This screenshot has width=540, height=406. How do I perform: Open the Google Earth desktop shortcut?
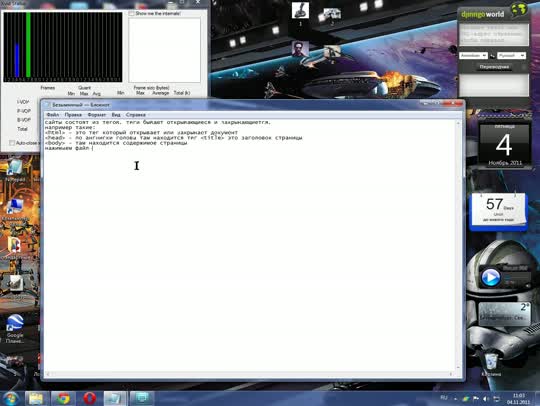click(15, 328)
